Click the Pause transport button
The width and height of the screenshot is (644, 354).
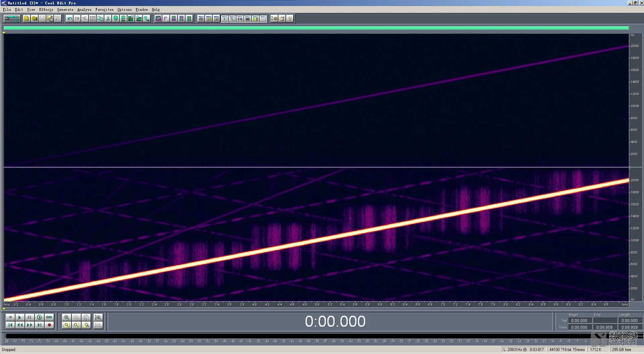click(x=30, y=317)
